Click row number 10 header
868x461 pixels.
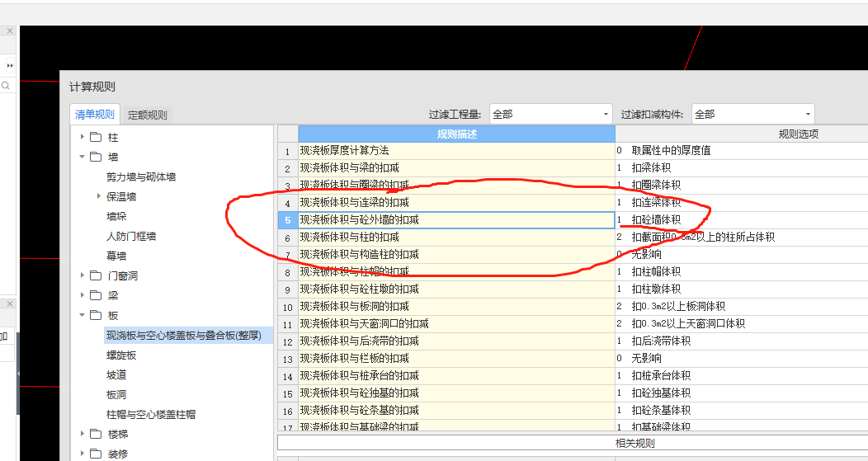click(x=288, y=307)
